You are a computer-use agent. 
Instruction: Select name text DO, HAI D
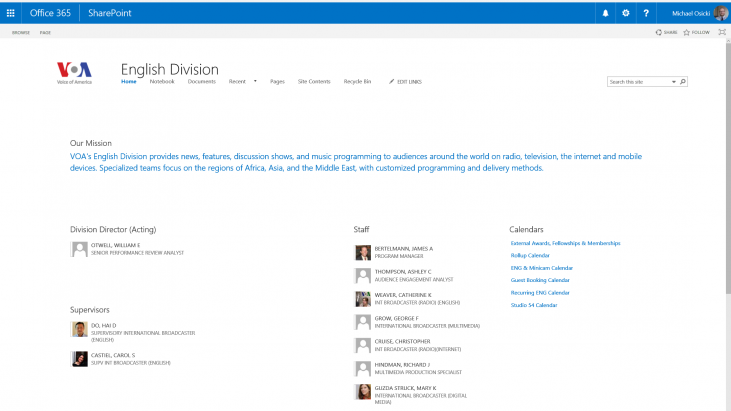click(103, 325)
